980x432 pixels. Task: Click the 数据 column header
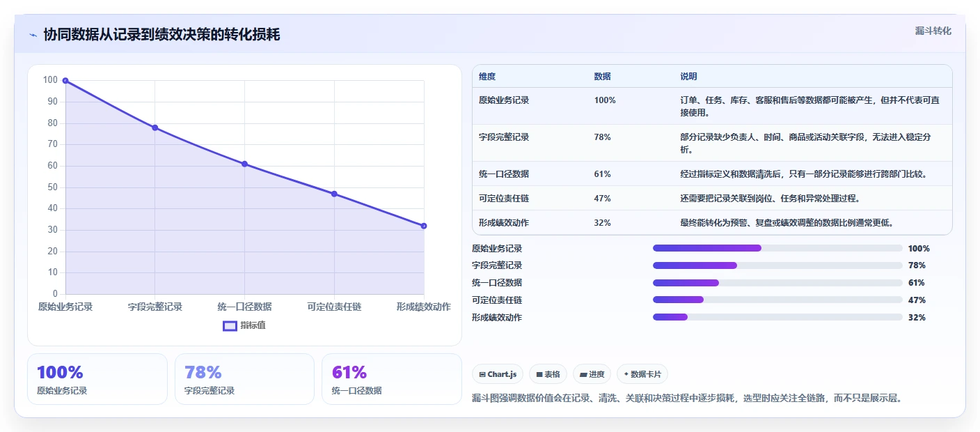603,77
